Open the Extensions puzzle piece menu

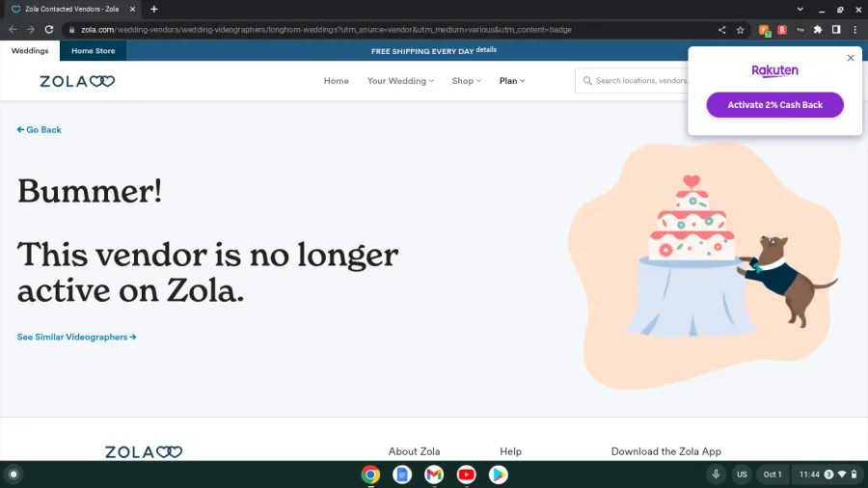[x=818, y=30]
